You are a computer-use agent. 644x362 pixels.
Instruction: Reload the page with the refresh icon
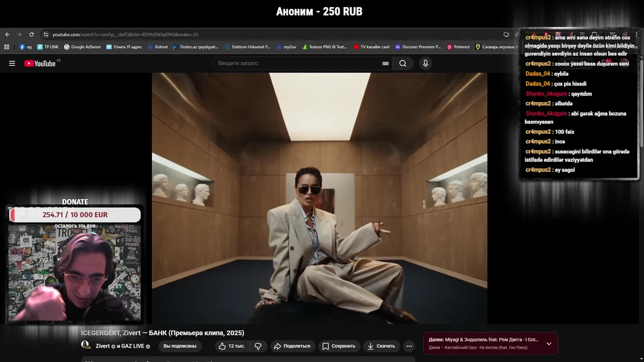coord(31,35)
